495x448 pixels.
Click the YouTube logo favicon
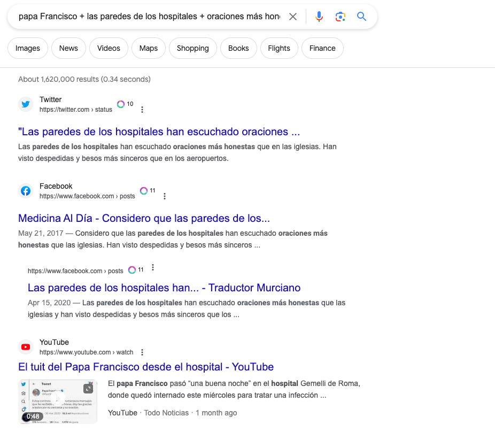coord(26,347)
